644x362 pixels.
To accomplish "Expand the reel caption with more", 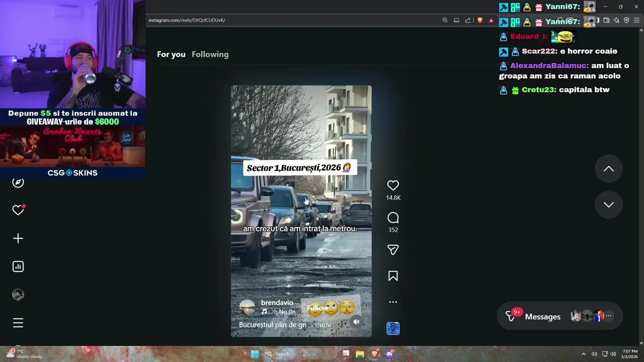I will (x=323, y=325).
